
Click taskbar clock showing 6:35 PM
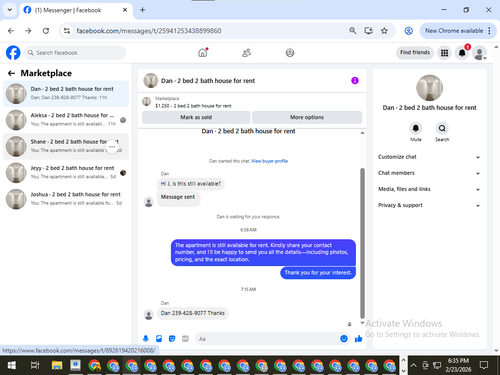(458, 365)
